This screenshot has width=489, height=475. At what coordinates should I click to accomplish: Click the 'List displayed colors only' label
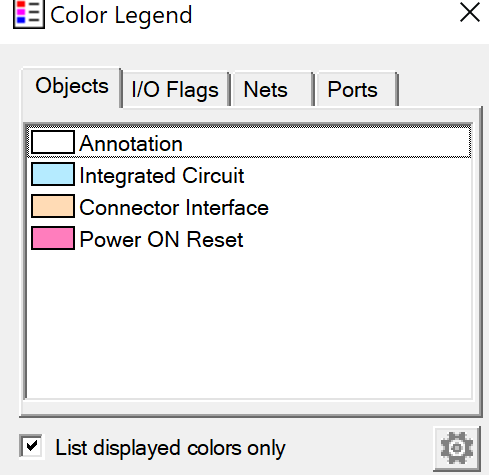pyautogui.click(x=170, y=448)
